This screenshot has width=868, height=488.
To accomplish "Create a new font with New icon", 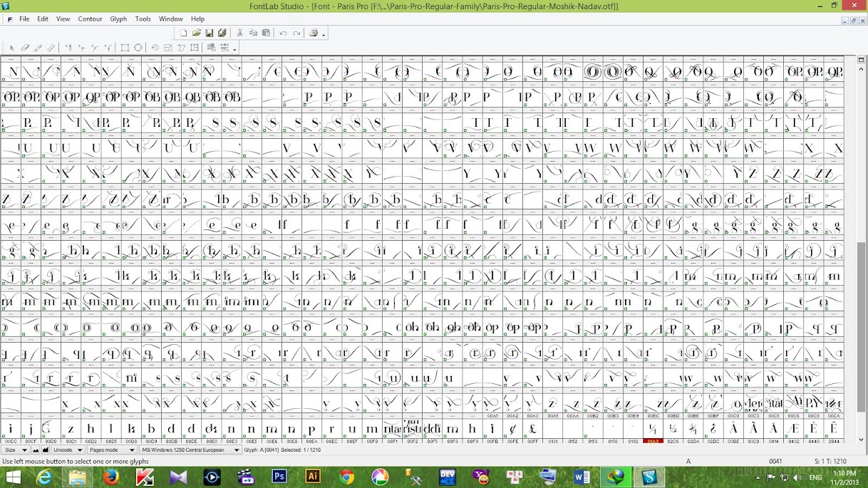I will (184, 33).
